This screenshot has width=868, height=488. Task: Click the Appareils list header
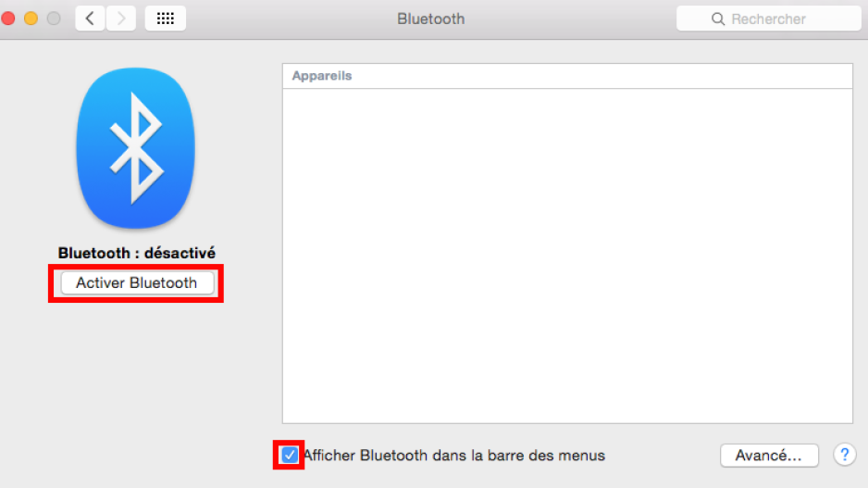[x=567, y=76]
